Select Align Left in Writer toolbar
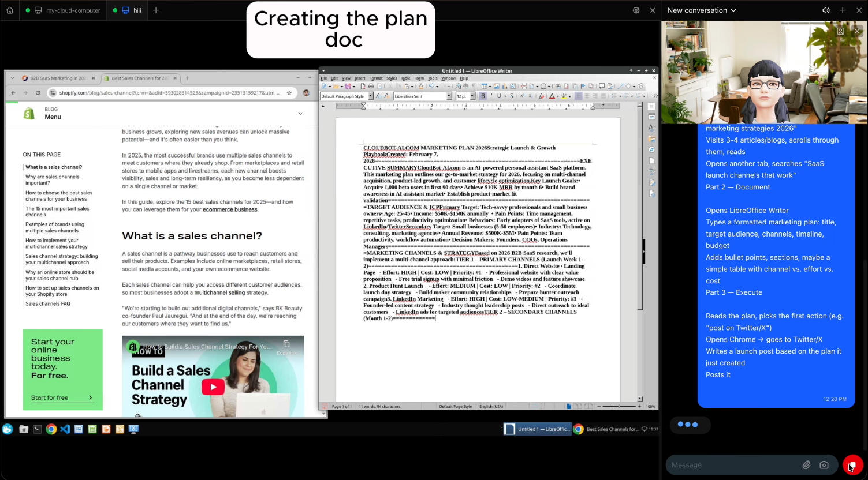This screenshot has width=868, height=480. pos(579,96)
